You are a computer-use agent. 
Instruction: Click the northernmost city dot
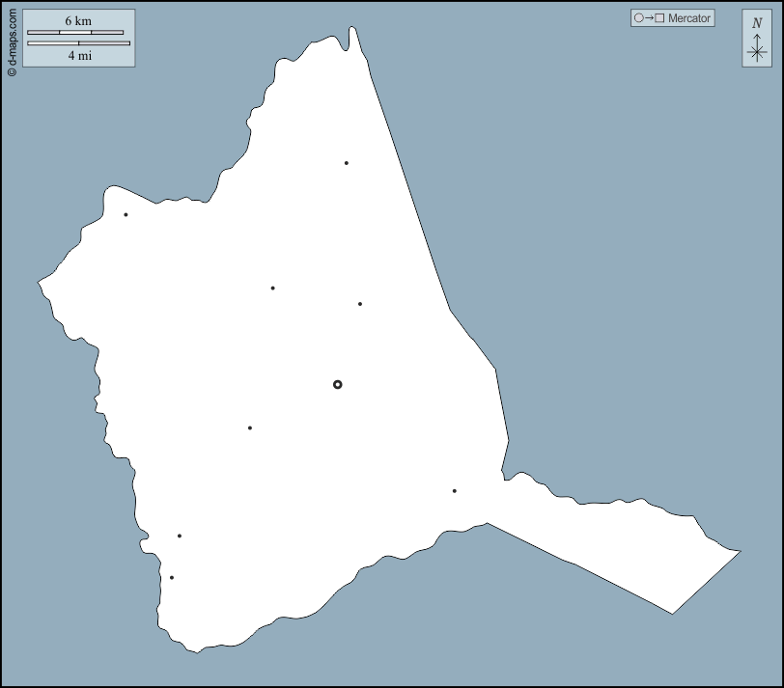coord(346,163)
